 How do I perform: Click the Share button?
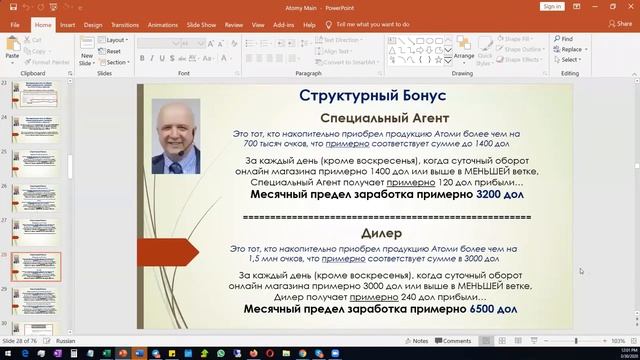620,24
